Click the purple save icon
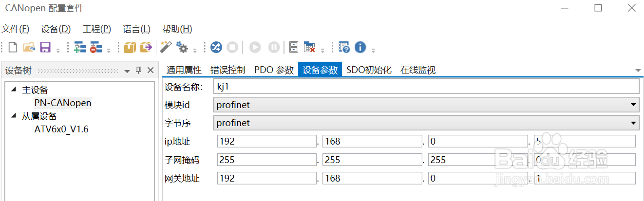This screenshot has width=644, height=201. point(45,47)
